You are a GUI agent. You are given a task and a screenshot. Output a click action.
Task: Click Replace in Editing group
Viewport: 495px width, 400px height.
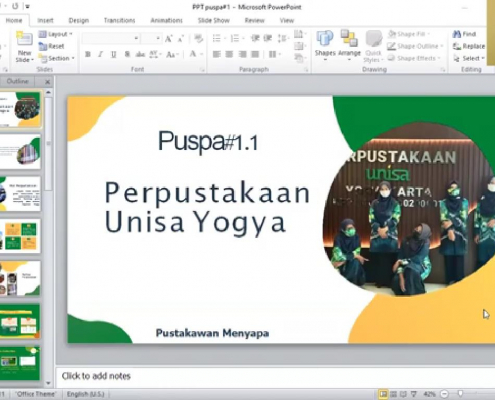coord(469,46)
